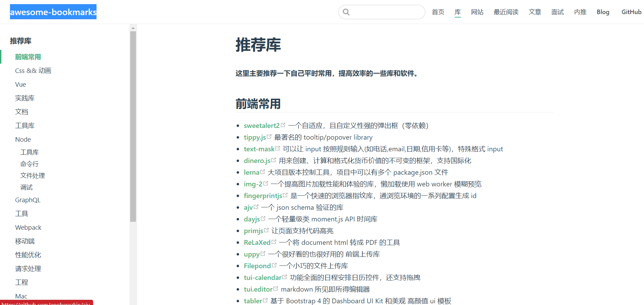Click the sidebar scrollbar thumb
The width and height of the screenshot is (644, 305).
(x=133, y=127)
